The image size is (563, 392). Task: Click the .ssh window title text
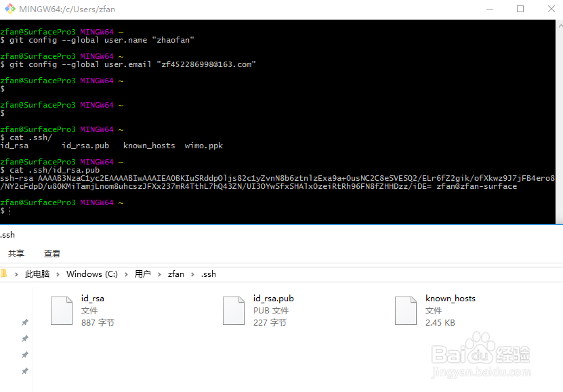(x=7, y=235)
